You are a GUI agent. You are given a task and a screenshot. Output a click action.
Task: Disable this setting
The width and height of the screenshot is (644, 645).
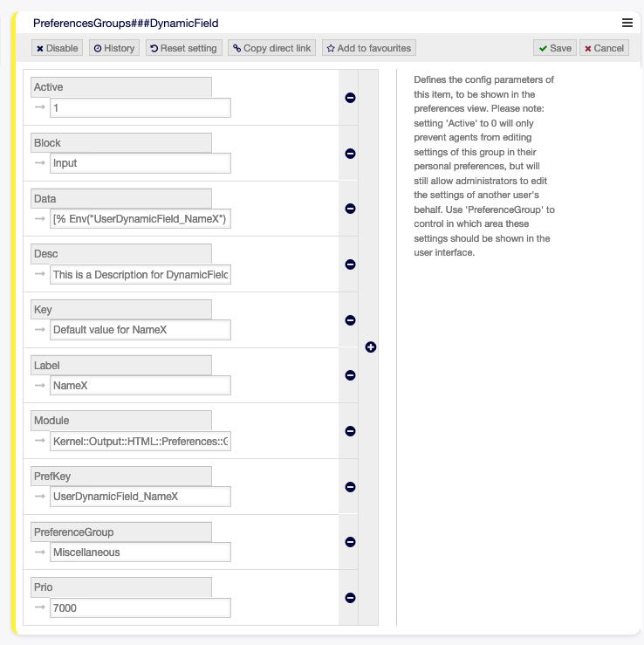tap(58, 48)
